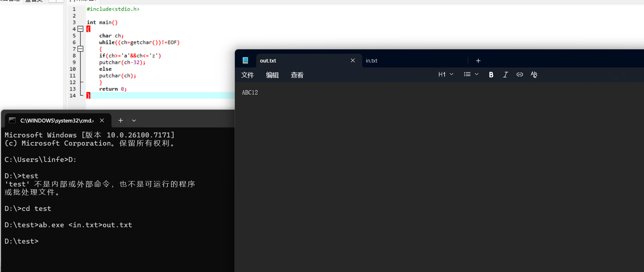
Task: Open the terminal profiles dropdown
Action: coord(134,120)
